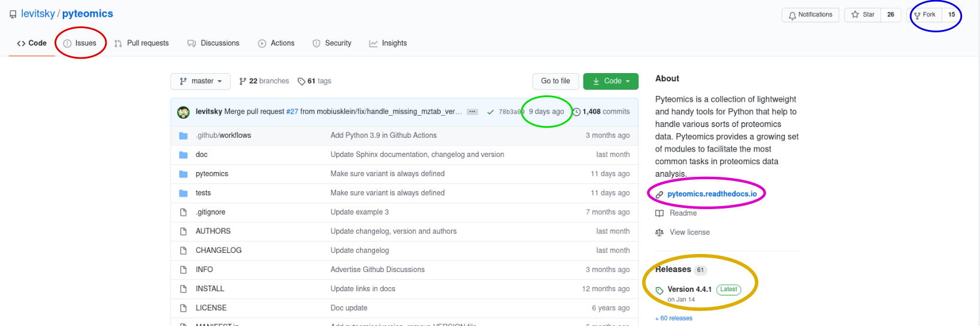Click the file icon for CHANGELOG

[183, 250]
